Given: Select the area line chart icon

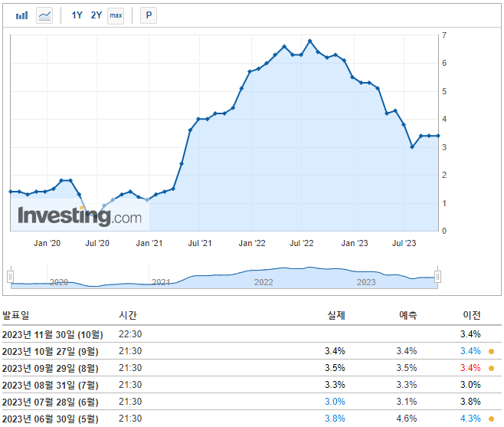Looking at the screenshot, I should tap(44, 15).
